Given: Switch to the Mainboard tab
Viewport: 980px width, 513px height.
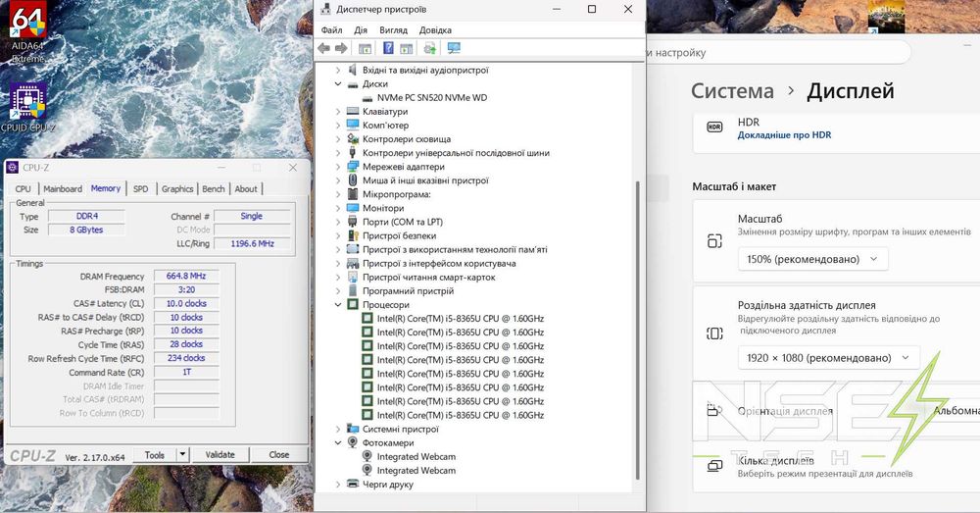Looking at the screenshot, I should (63, 189).
